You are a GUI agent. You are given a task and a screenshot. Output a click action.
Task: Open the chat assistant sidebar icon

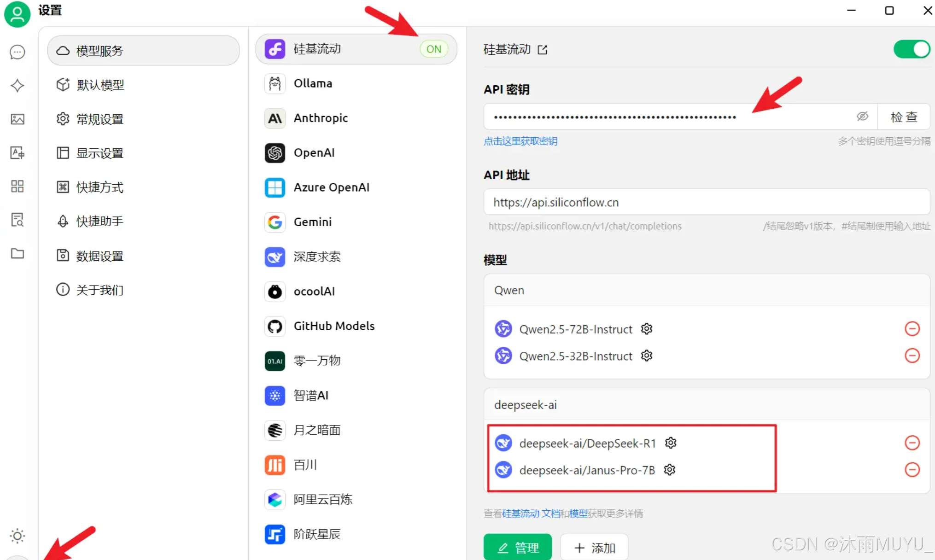point(17,52)
